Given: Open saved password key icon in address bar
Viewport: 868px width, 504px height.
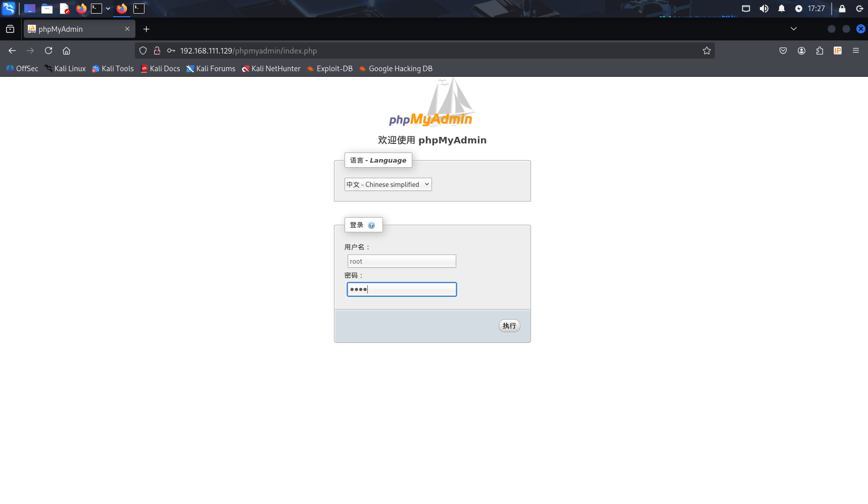Looking at the screenshot, I should [171, 51].
